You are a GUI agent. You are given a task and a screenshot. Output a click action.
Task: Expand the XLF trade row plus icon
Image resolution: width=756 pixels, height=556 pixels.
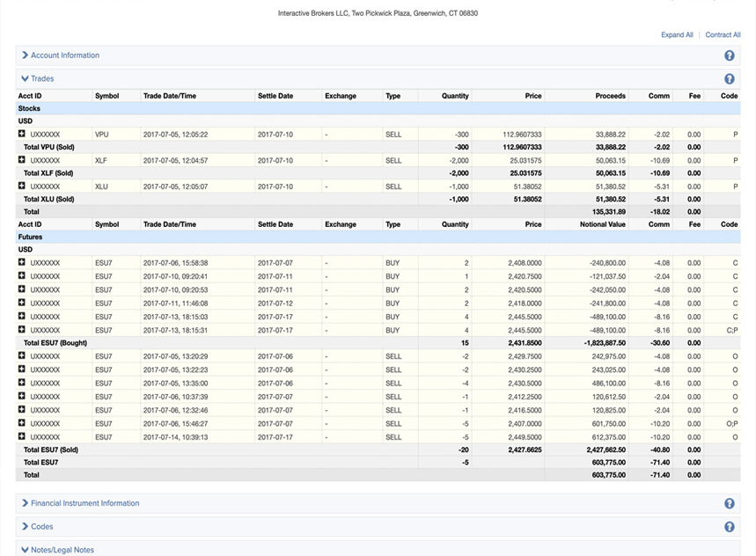point(22,160)
